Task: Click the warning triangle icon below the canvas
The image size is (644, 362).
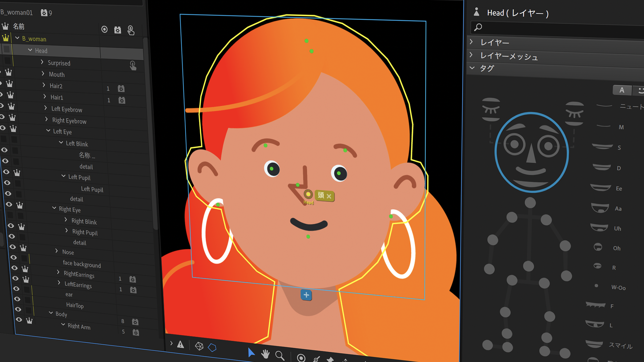Action: pos(180,344)
